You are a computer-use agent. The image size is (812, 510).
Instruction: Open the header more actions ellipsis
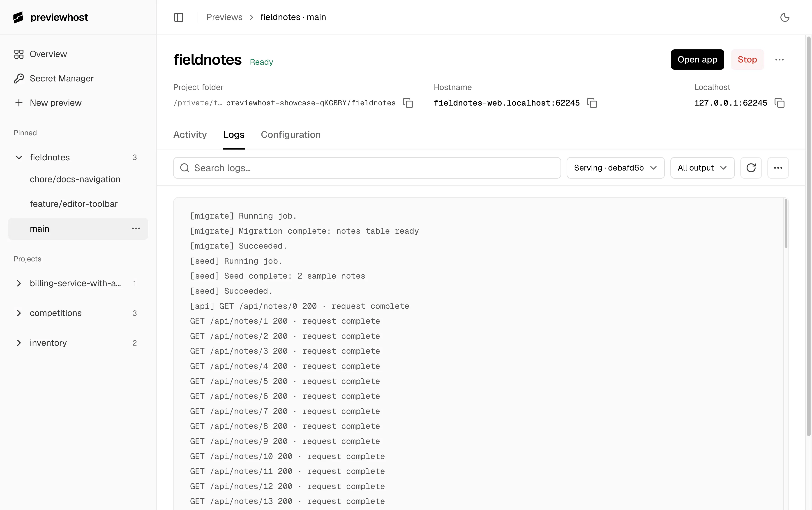[779, 60]
